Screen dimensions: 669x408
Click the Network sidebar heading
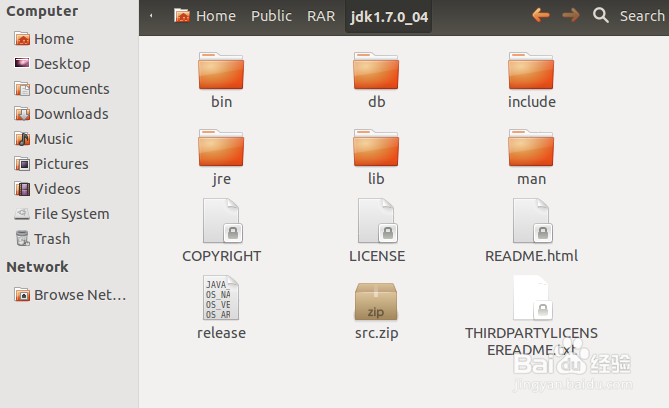tap(37, 267)
